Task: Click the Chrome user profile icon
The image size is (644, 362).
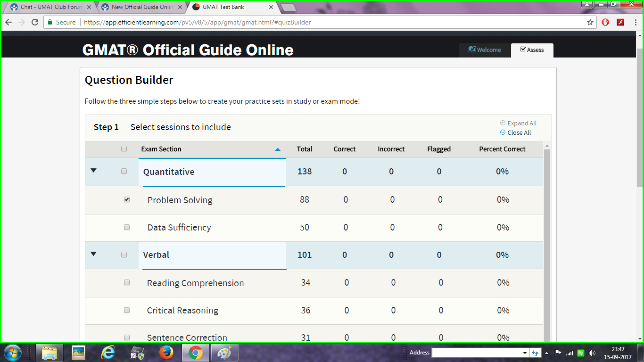Action: point(586,4)
